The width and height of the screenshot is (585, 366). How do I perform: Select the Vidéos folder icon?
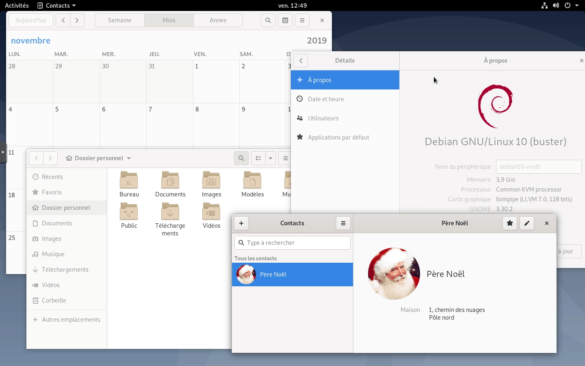coord(211,212)
